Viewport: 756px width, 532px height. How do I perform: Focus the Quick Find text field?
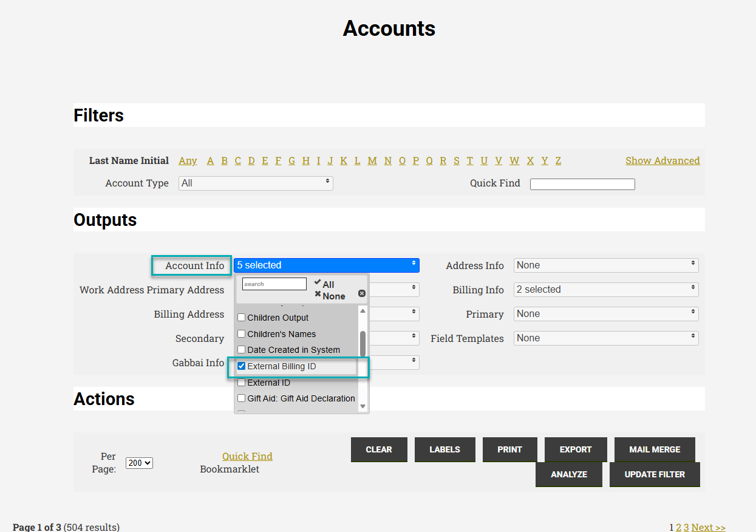click(582, 184)
